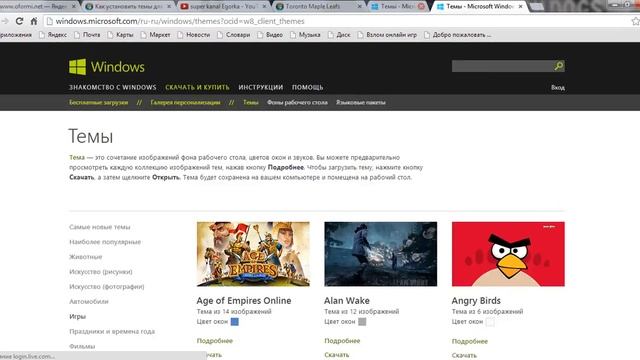Open the Новости bookmark
The width and height of the screenshot is (640, 360).
194,35
